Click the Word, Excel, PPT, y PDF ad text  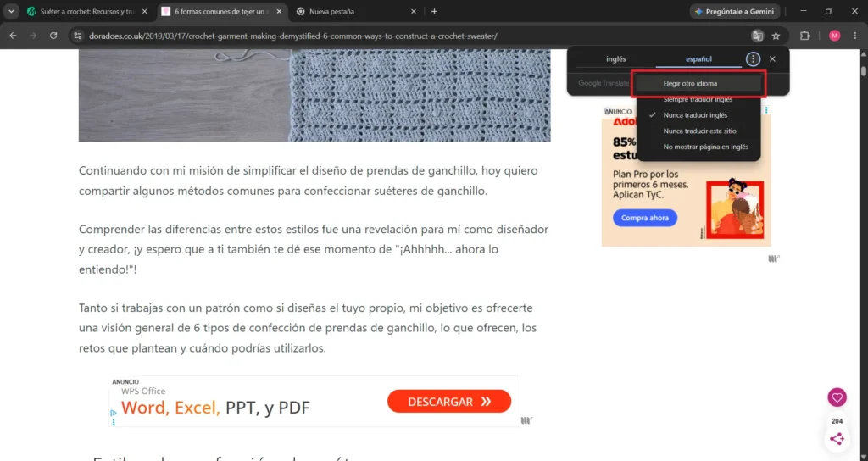pos(215,408)
